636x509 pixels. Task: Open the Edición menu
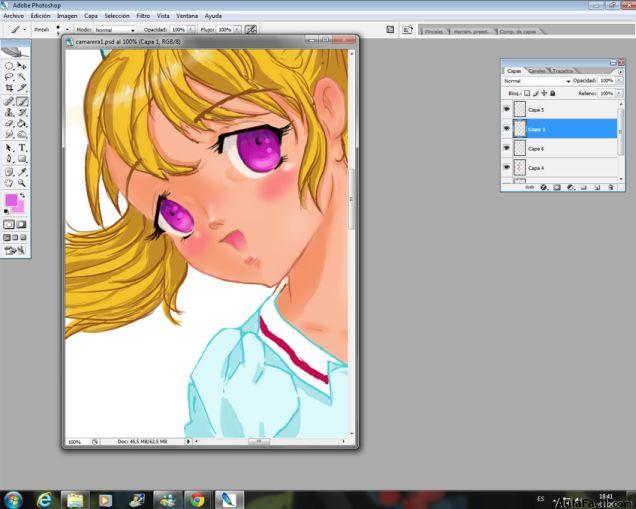coord(41,16)
